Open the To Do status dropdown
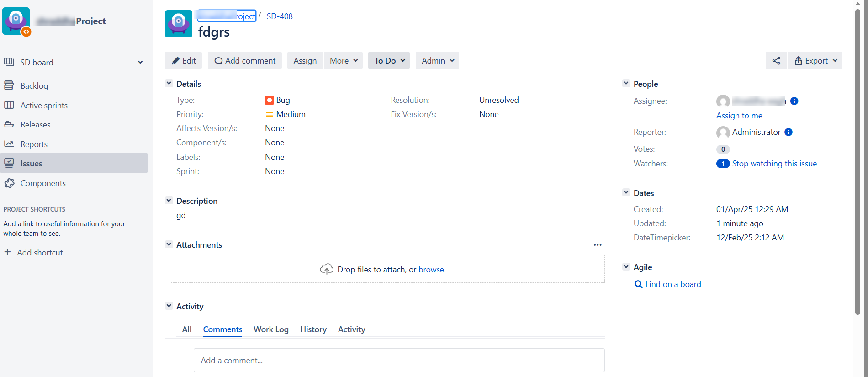Viewport: 868px width, 377px height. (389, 61)
